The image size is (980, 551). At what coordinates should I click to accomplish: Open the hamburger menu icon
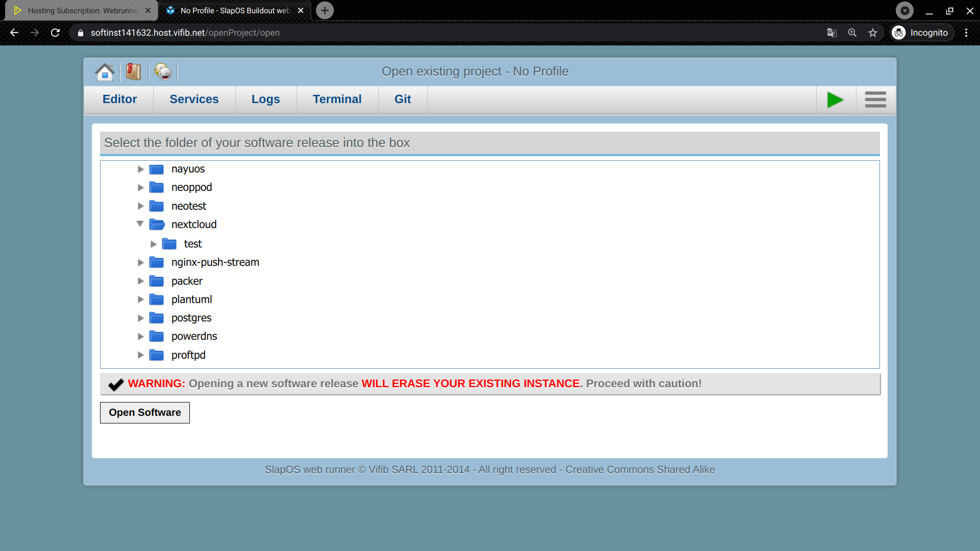point(875,99)
